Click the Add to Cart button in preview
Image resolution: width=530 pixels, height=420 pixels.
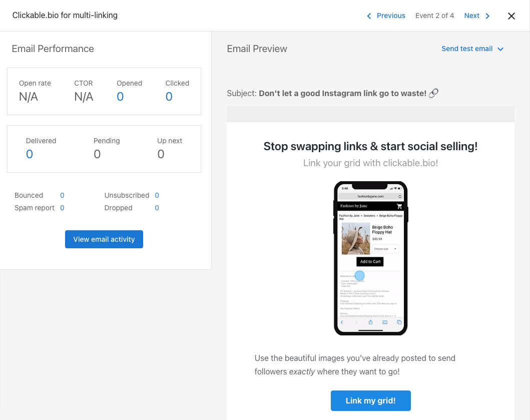tap(370, 262)
